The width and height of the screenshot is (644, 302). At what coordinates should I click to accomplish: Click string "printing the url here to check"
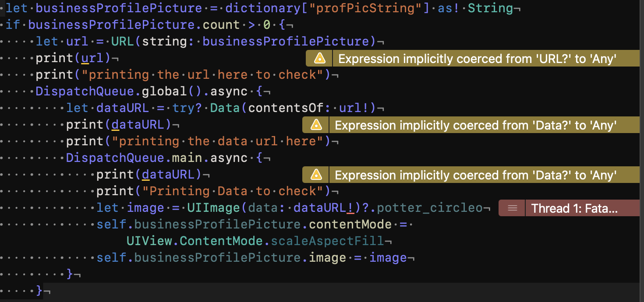[202, 75]
